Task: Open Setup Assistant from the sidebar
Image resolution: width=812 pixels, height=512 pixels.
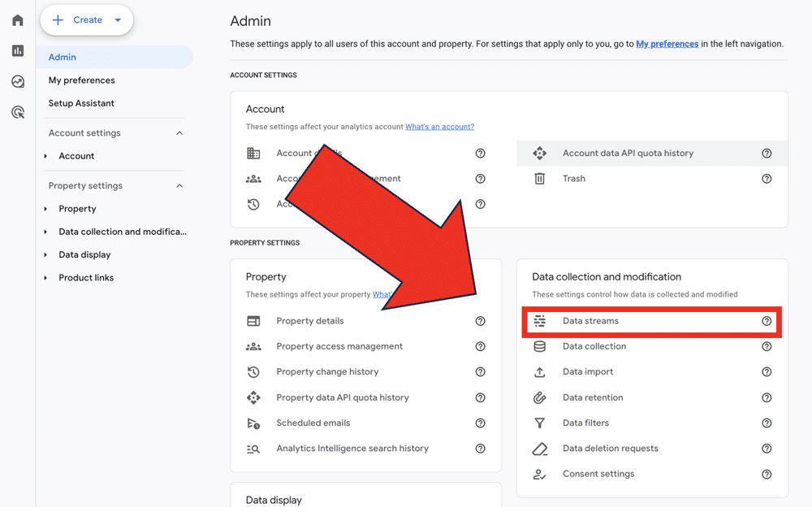Action: pos(82,103)
